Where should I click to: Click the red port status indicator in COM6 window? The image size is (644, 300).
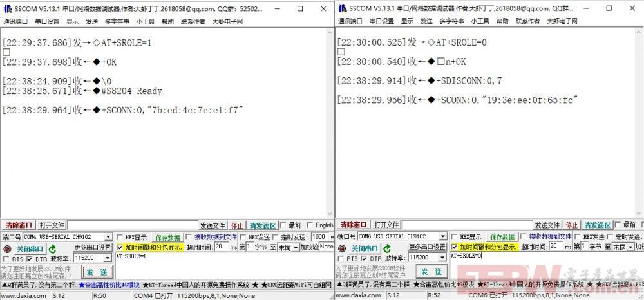click(x=342, y=249)
